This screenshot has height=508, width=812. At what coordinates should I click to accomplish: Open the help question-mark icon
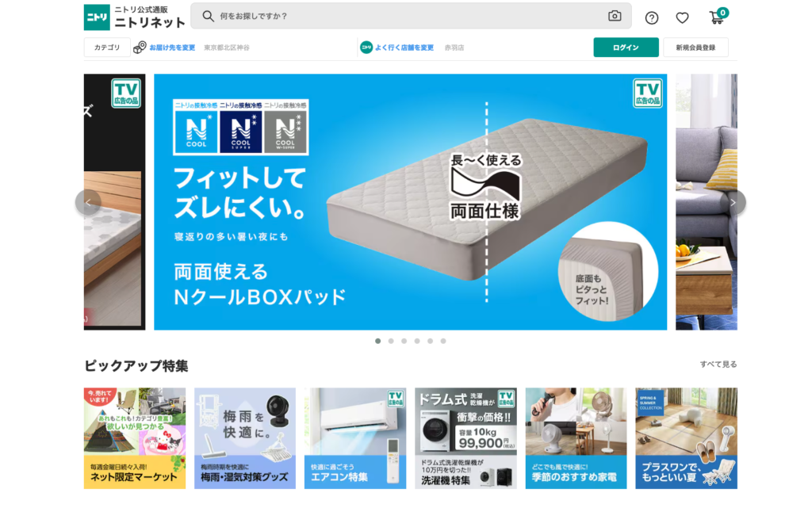click(652, 18)
